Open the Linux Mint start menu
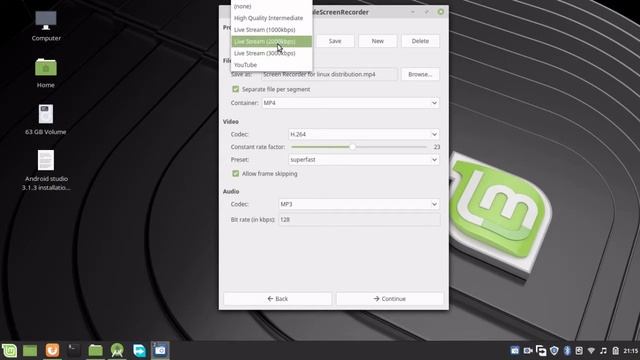 coord(9,350)
